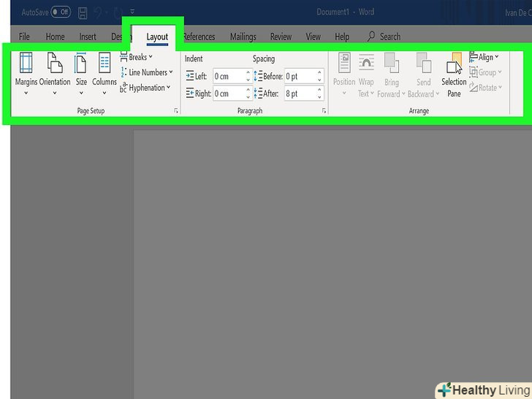The image size is (532, 399).
Task: Open the Columns layout menu
Action: coord(104,74)
